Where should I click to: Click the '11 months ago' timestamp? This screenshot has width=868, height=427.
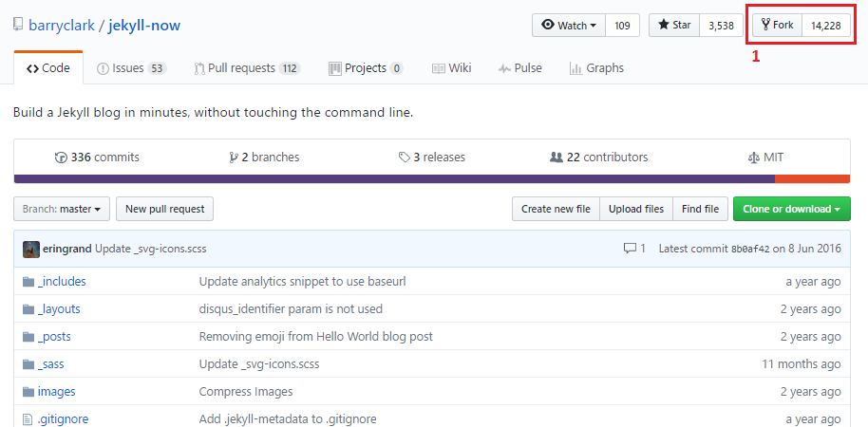(802, 364)
